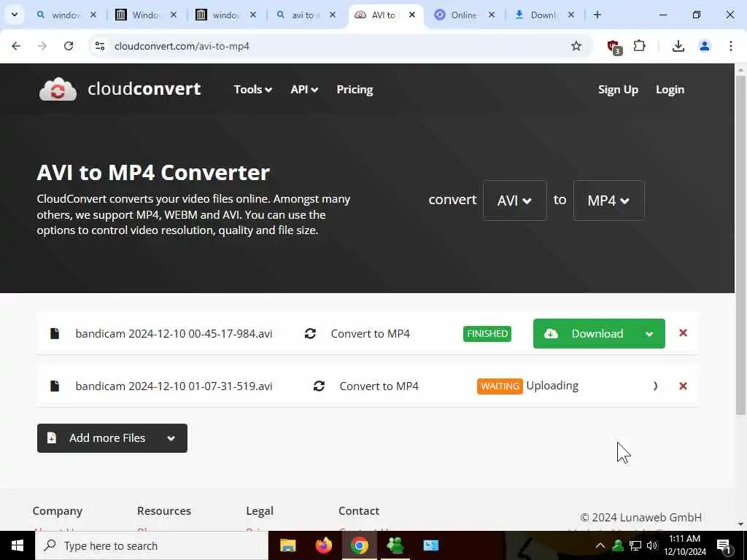Open Chrome downloads icon
Viewport: 747px width, 560px height.
678,46
